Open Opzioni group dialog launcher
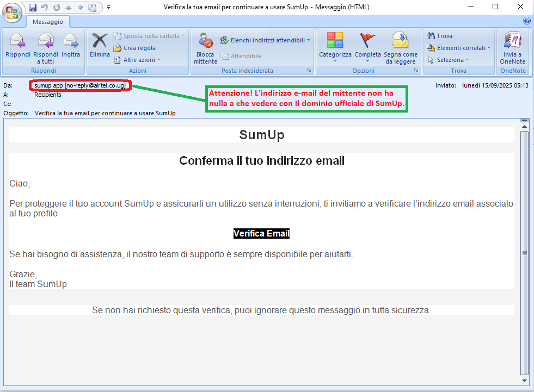This screenshot has height=392, width=534. point(416,71)
